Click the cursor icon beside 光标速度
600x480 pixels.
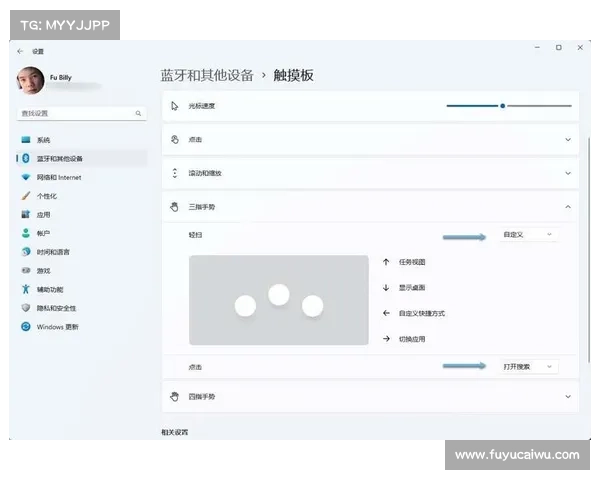(175, 106)
